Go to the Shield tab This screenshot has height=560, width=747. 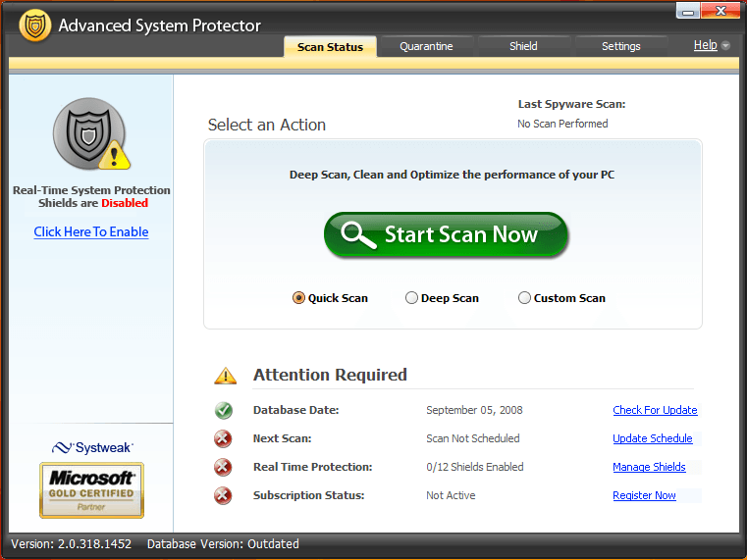tap(523, 46)
